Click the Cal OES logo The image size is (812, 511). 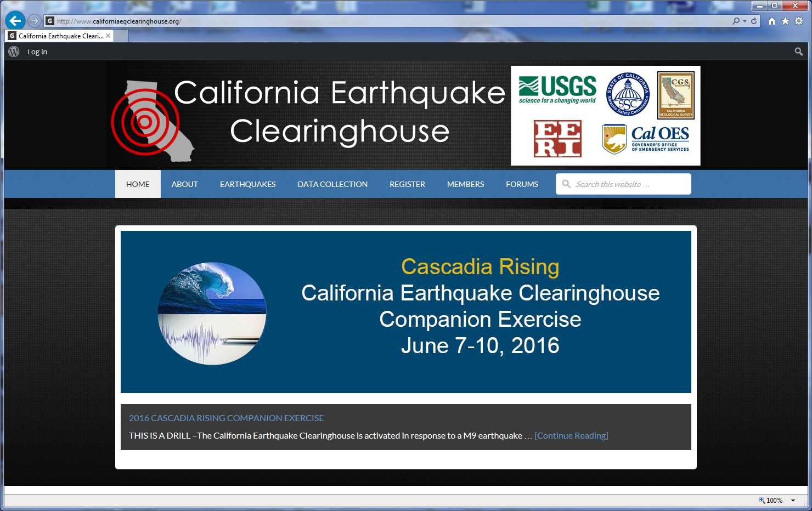pos(647,139)
